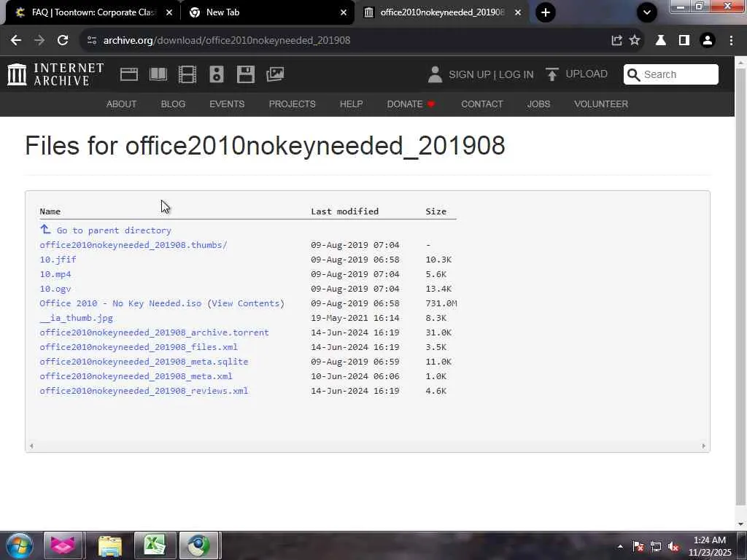Image resolution: width=747 pixels, height=560 pixels.
Task: Download the 10.jfif file
Action: 58,260
